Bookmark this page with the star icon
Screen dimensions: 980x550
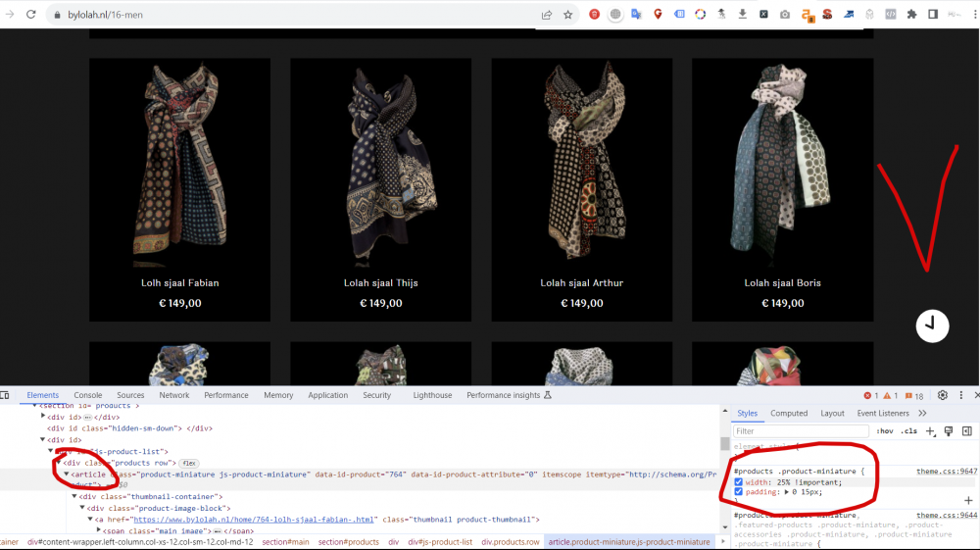coord(567,15)
